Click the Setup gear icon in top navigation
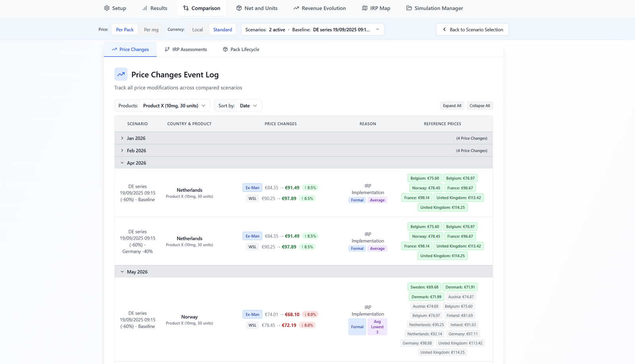 (x=106, y=8)
